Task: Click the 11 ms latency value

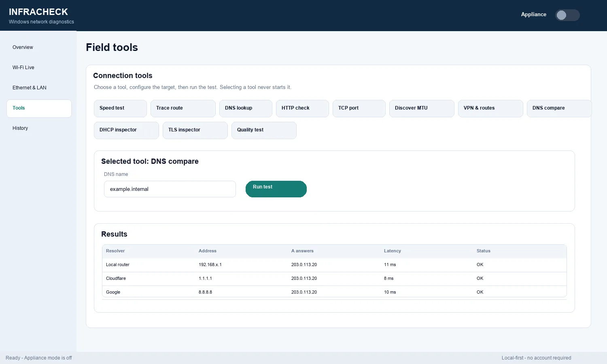Action: point(390,265)
